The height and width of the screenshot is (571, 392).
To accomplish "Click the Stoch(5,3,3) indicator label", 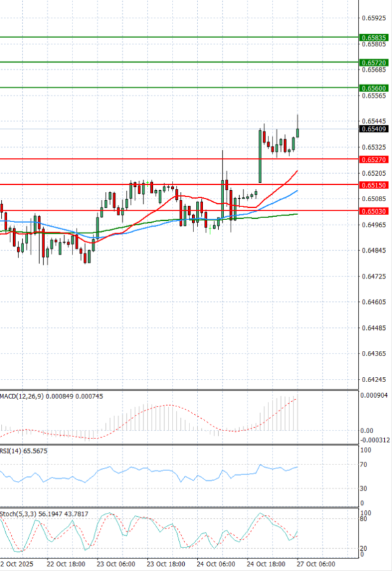I will (x=18, y=514).
